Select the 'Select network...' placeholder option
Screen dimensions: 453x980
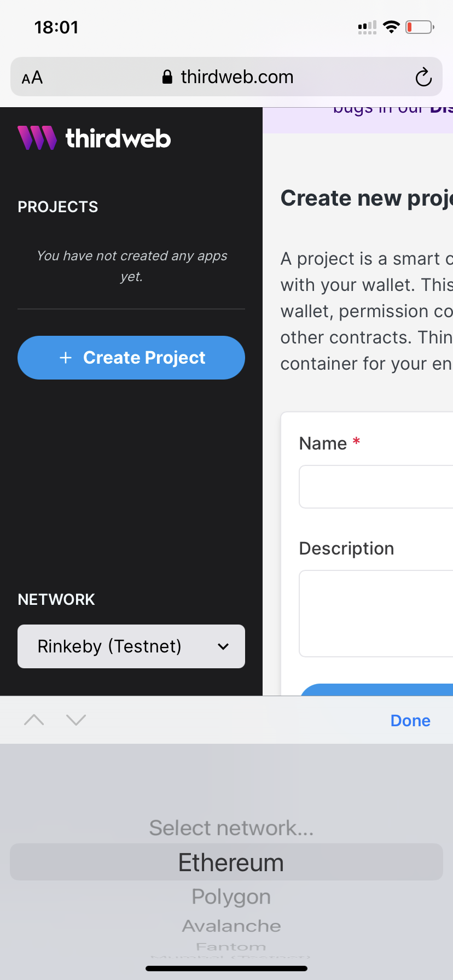(x=231, y=828)
